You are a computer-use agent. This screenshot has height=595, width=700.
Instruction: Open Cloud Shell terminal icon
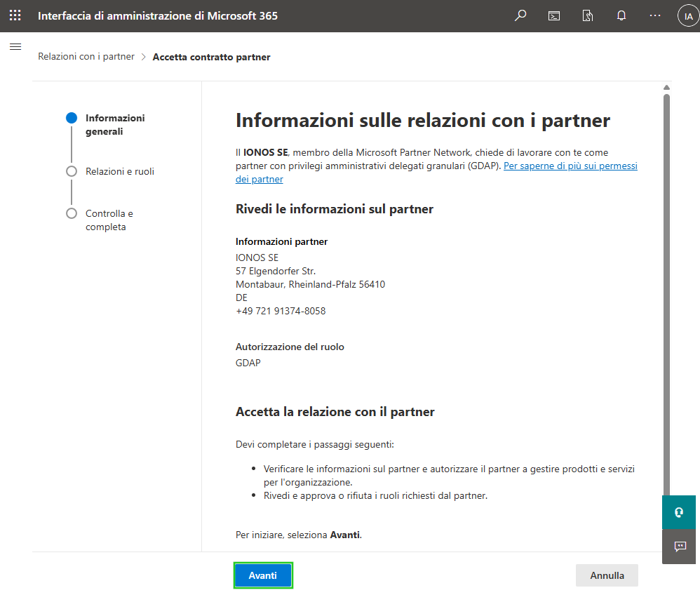click(554, 16)
